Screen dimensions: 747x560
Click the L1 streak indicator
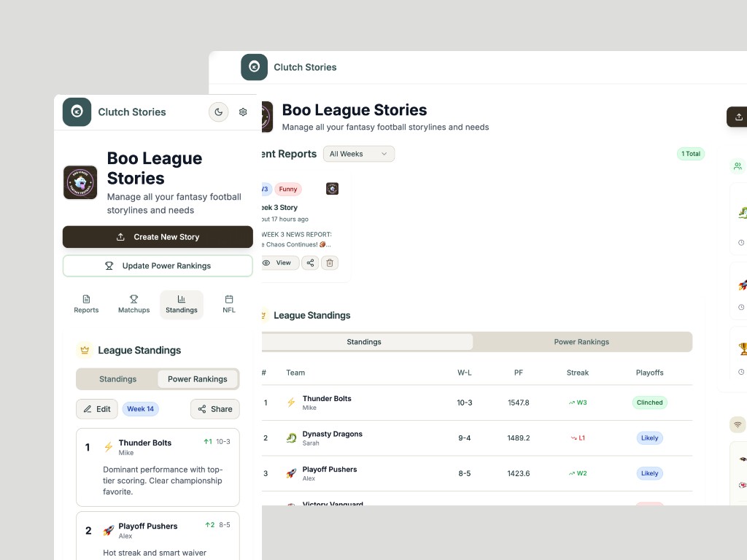coord(578,438)
